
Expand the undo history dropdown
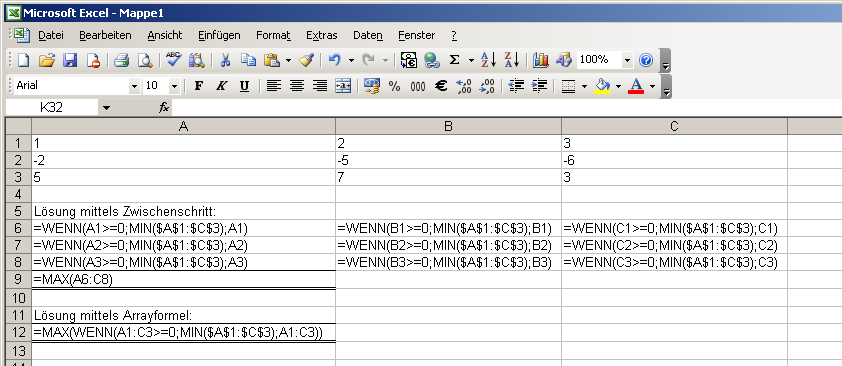[x=351, y=61]
